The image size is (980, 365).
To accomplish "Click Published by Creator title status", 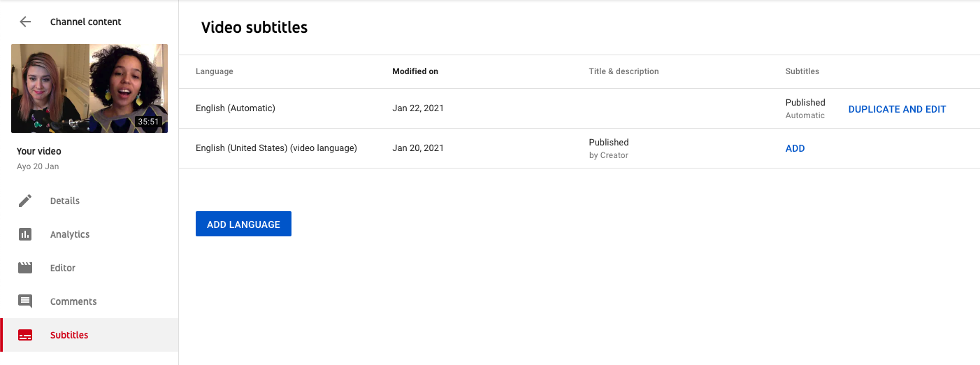I will 609,148.
